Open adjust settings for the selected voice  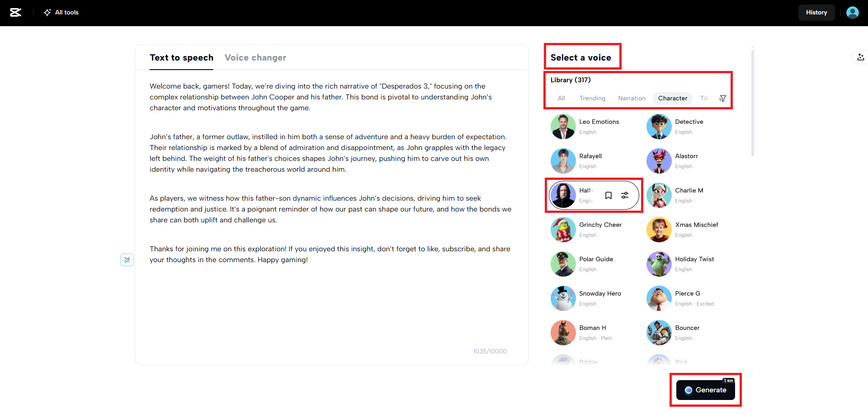click(625, 195)
